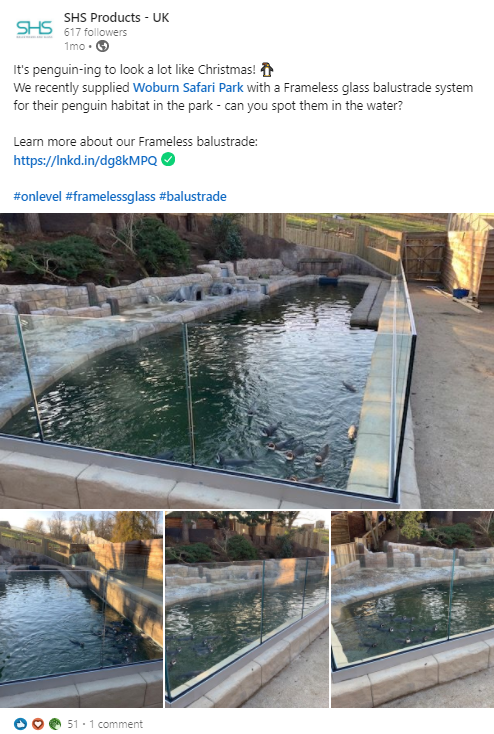Screen dimensions: 494x734
Task: Open the SHS company logo avatar
Action: click(34, 29)
